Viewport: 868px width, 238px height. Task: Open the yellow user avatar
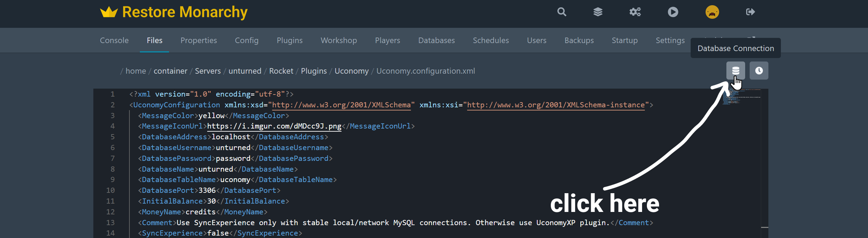pyautogui.click(x=712, y=12)
